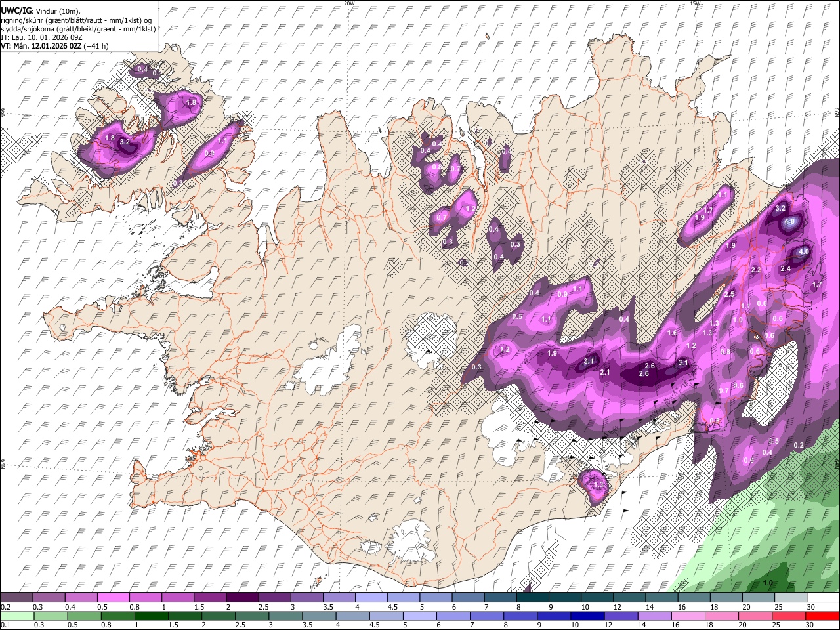This screenshot has width=840, height=630.
Task: Click the "20W" longitude label
Action: coord(350,3)
